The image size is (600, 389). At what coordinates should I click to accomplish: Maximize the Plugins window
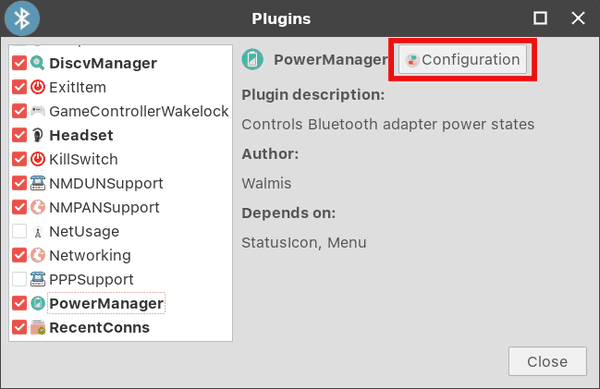[x=540, y=18]
